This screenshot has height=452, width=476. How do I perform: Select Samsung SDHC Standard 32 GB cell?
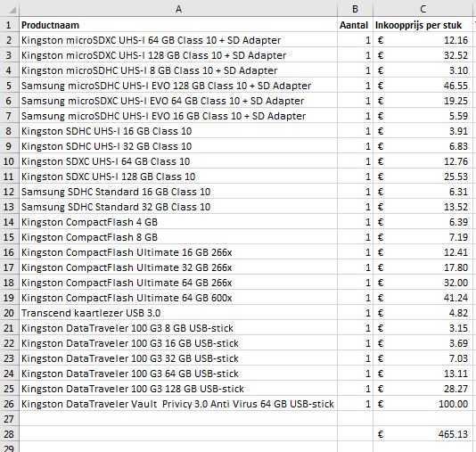tap(178, 207)
